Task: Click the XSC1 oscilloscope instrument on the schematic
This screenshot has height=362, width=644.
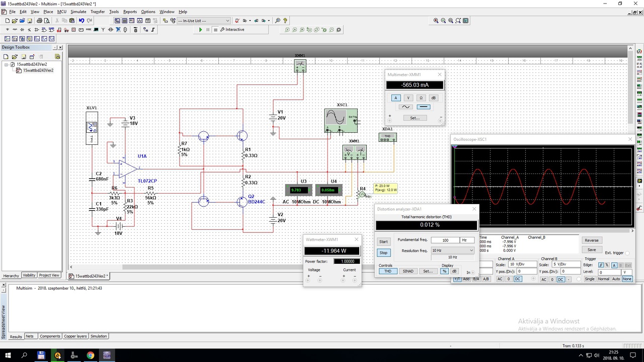Action: tap(341, 120)
